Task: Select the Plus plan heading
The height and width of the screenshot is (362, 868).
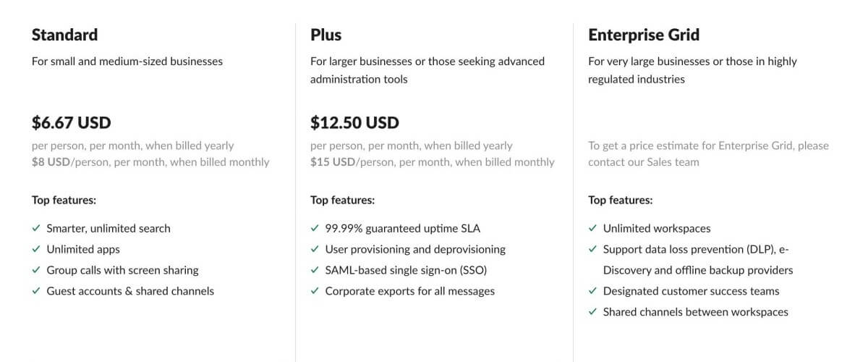Action: 325,35
